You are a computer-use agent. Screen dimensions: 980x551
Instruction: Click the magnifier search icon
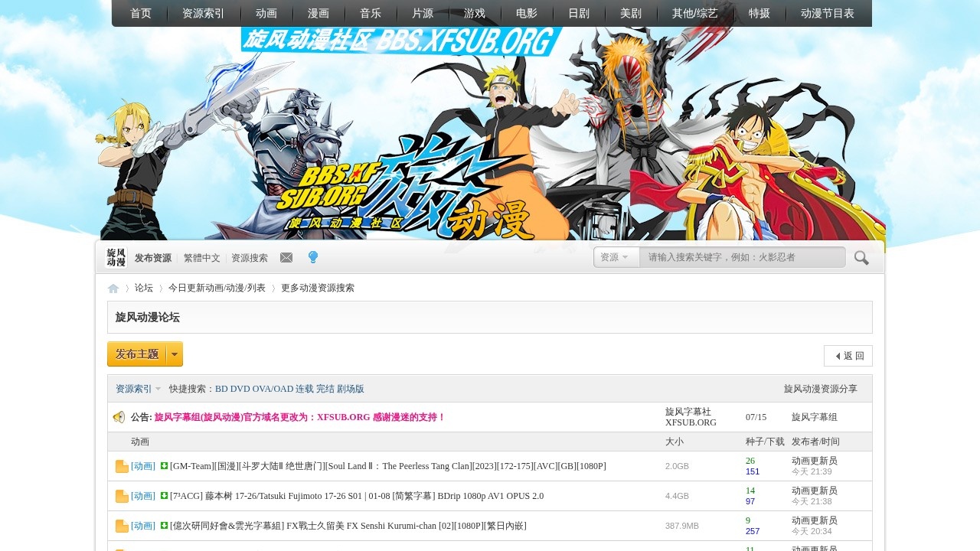point(861,258)
